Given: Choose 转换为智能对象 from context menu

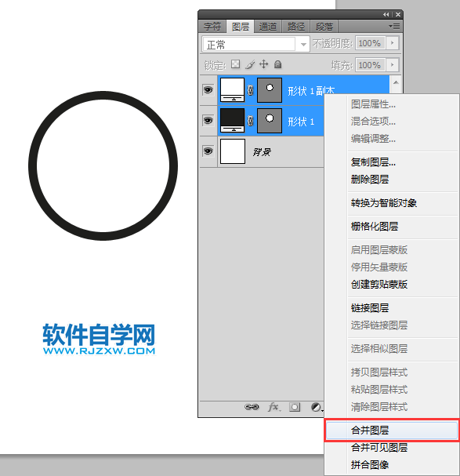Looking at the screenshot, I should (x=392, y=203).
